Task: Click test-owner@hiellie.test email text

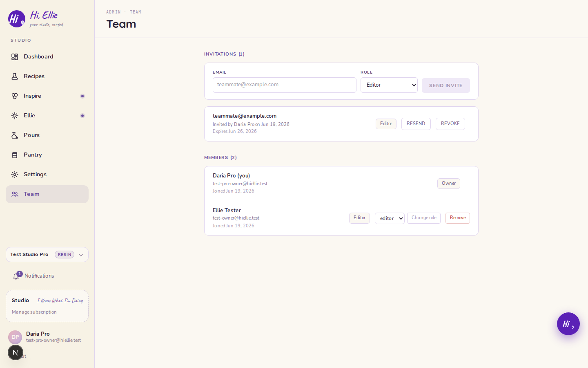Action: coord(236,218)
